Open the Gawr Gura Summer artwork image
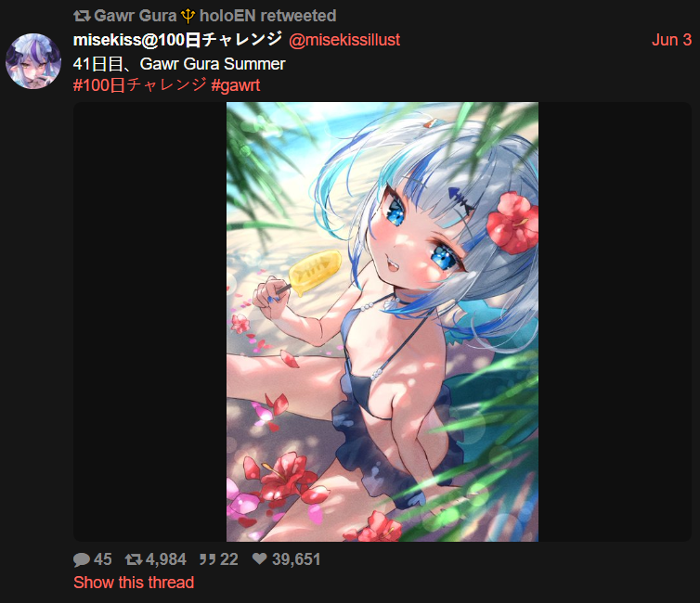The height and width of the screenshot is (603, 700). coord(382,322)
